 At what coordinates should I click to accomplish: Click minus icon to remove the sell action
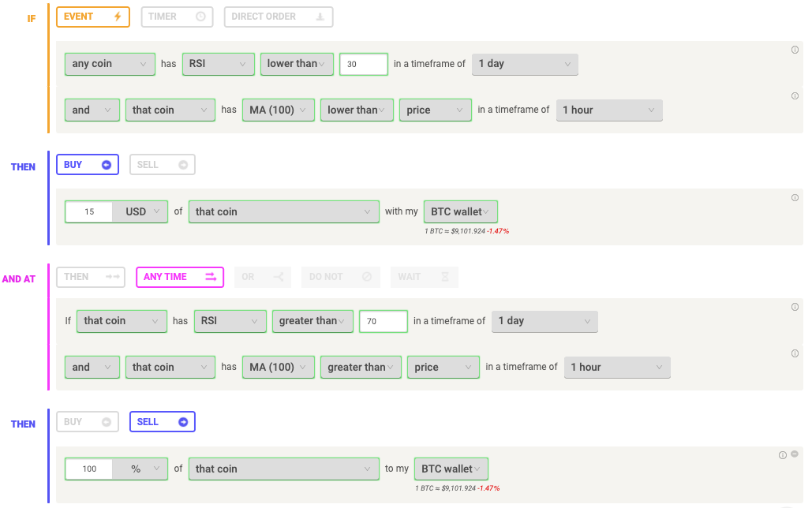[x=795, y=454]
